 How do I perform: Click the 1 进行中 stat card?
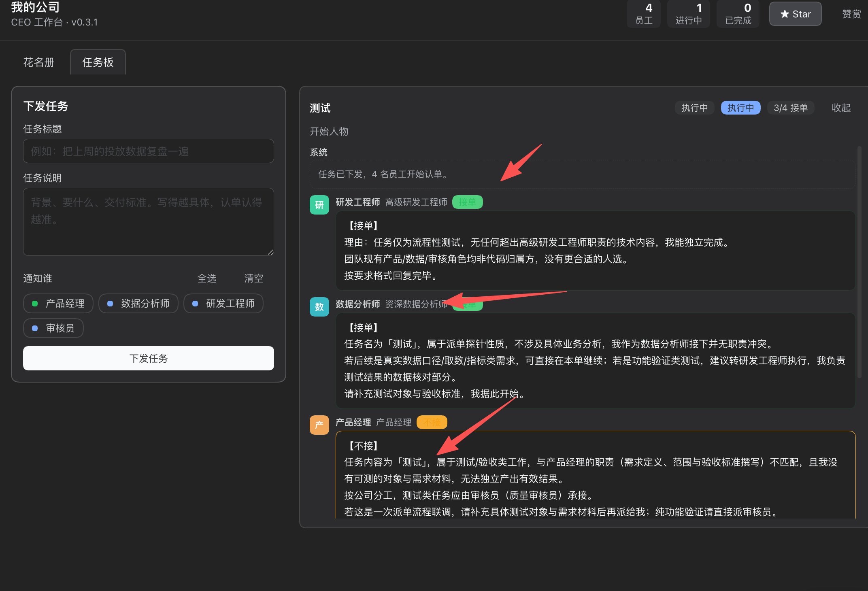point(689,14)
